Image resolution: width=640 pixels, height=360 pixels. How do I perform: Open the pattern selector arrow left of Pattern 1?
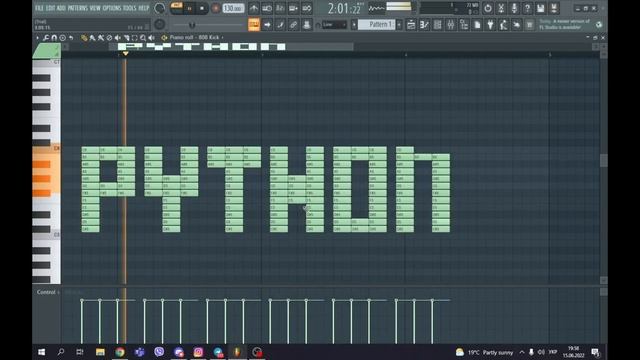354,25
